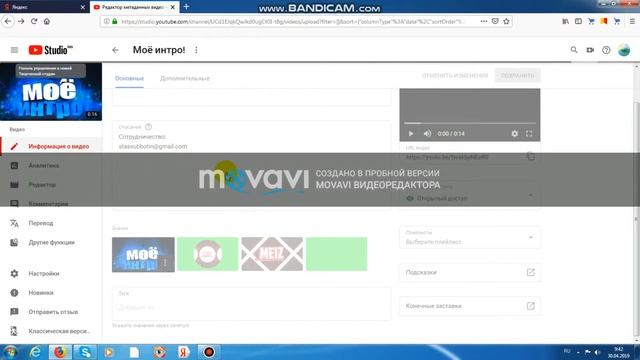640x360 pixels.
Task: Open Конечные заставки editor
Action: pos(470,306)
